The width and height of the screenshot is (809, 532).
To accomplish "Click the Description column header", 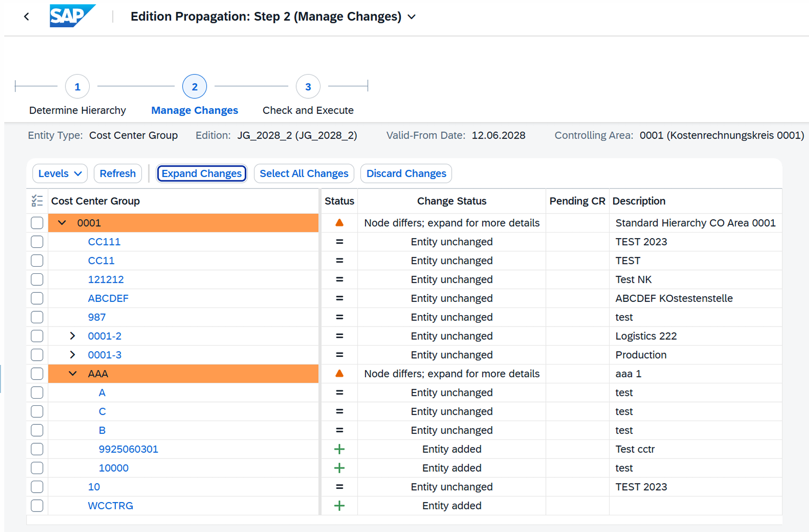I will point(639,201).
